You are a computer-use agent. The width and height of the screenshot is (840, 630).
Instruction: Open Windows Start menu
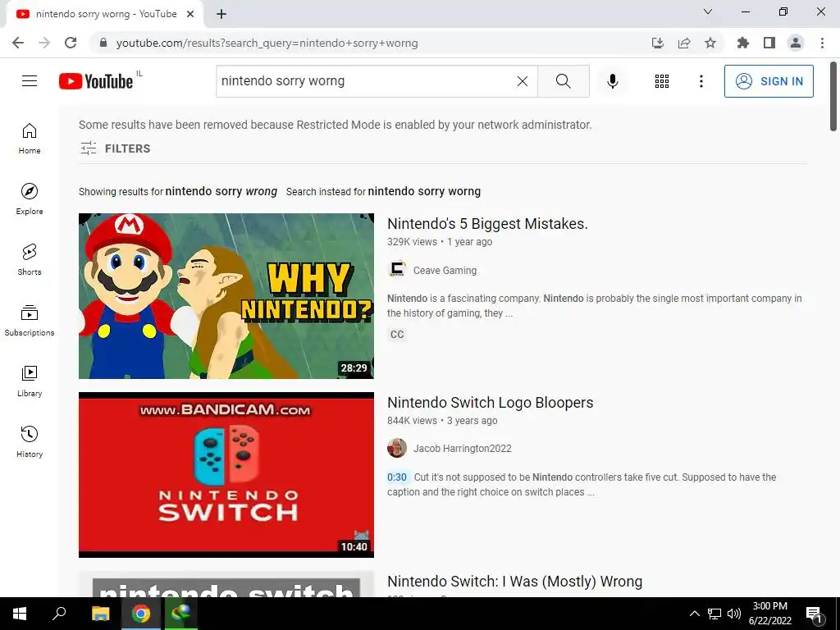(20, 614)
